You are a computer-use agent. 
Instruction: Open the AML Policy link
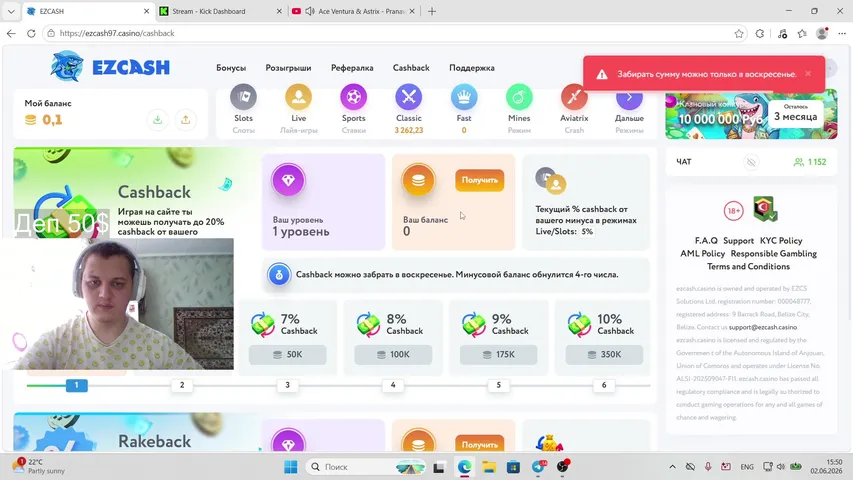[702, 254]
